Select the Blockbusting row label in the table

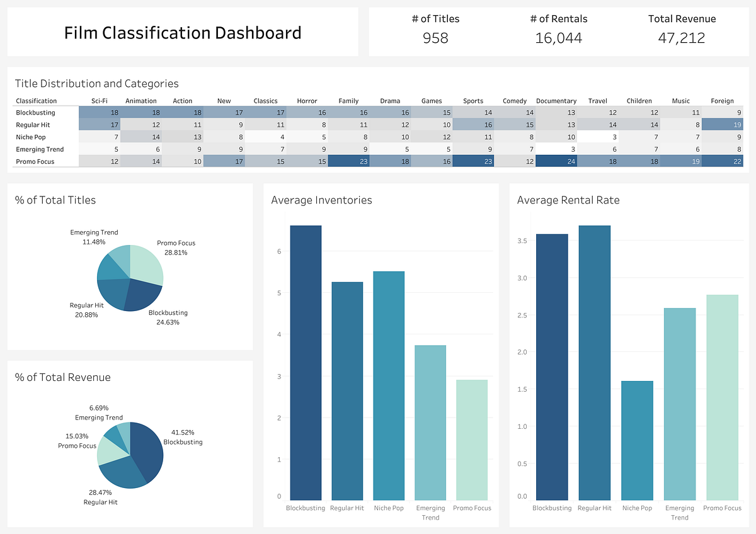[x=35, y=112]
